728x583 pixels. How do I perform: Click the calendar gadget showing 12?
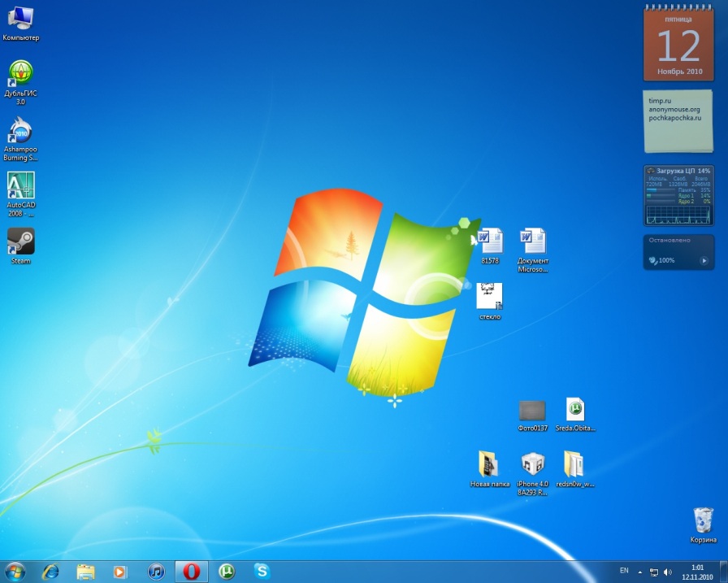click(x=678, y=43)
